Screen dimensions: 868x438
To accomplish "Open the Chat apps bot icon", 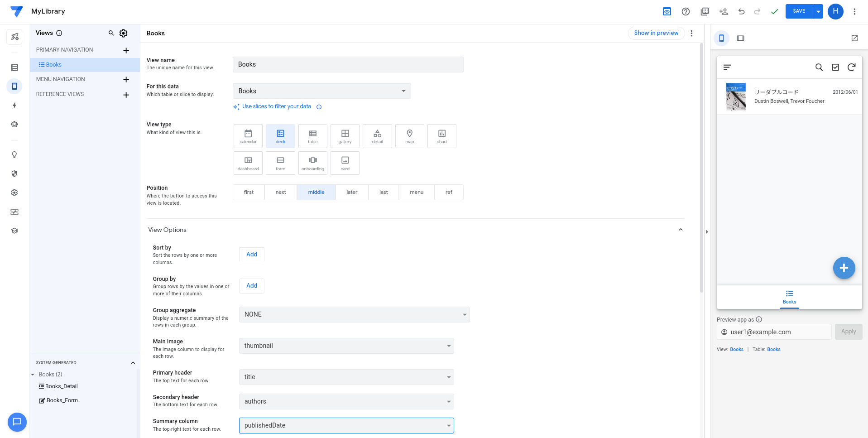I will pyautogui.click(x=14, y=124).
